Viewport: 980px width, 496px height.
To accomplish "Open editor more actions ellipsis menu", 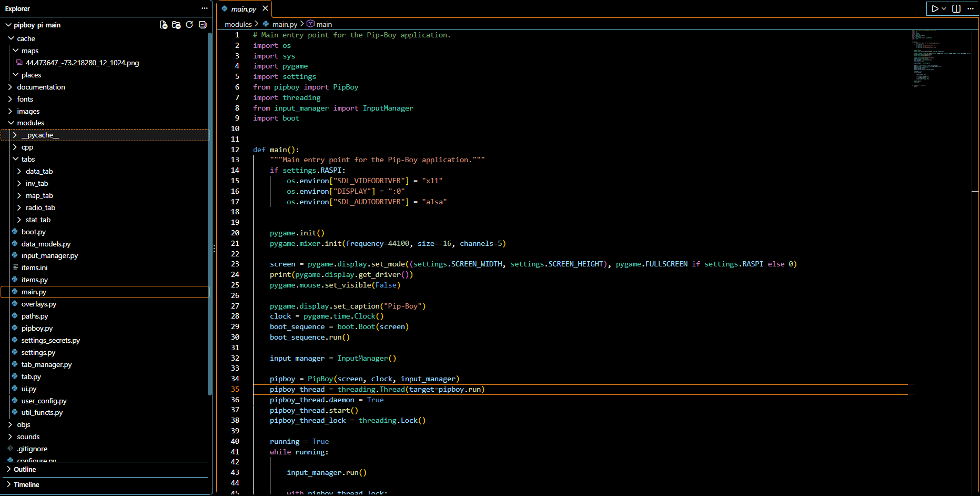I will click(x=971, y=8).
